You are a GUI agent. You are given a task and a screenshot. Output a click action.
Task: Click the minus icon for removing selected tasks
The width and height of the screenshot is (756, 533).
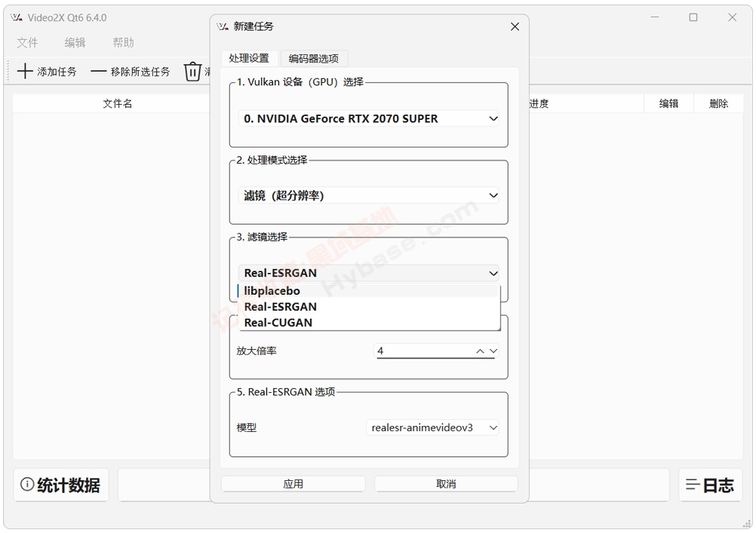tap(98, 72)
